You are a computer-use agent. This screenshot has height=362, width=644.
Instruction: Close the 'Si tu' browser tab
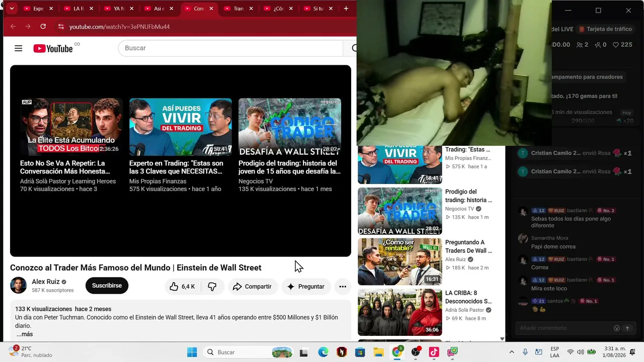point(331,9)
